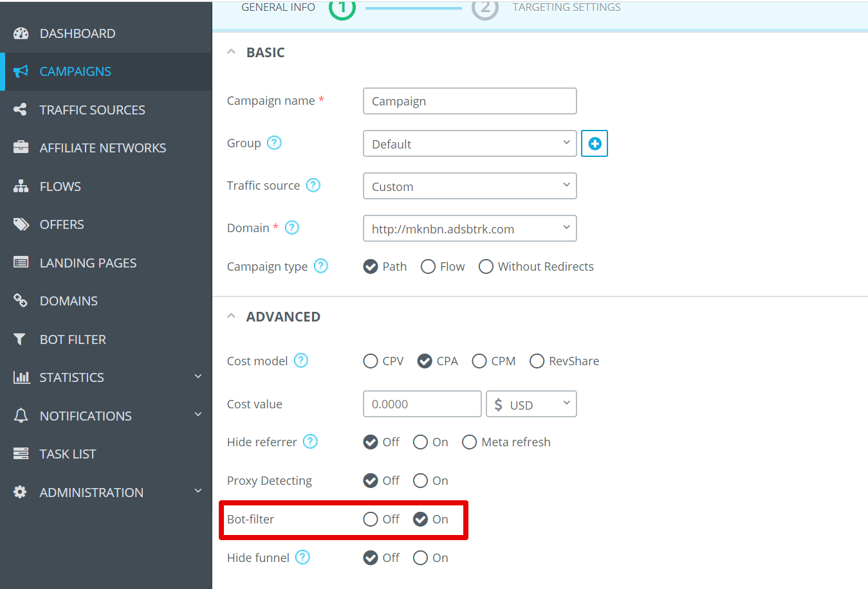Open the Group dropdown showing Default
Viewport: 868px width, 589px height.
tap(470, 143)
